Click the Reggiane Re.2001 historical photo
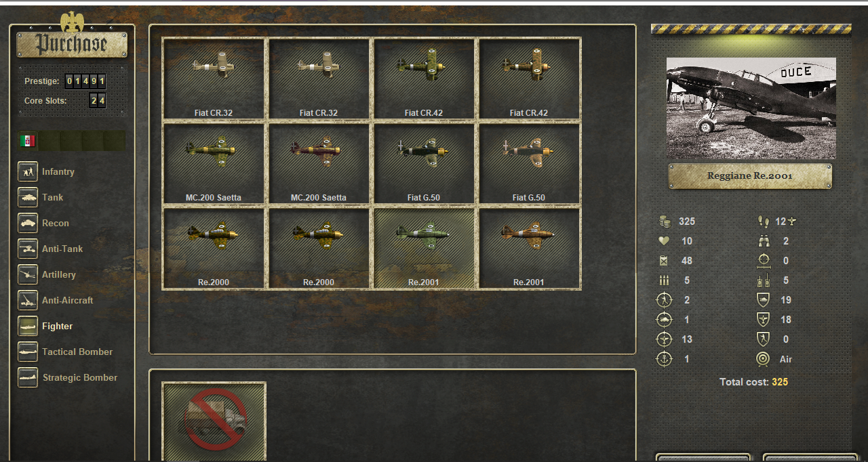Screen dimensions: 868x462 pyautogui.click(x=751, y=108)
